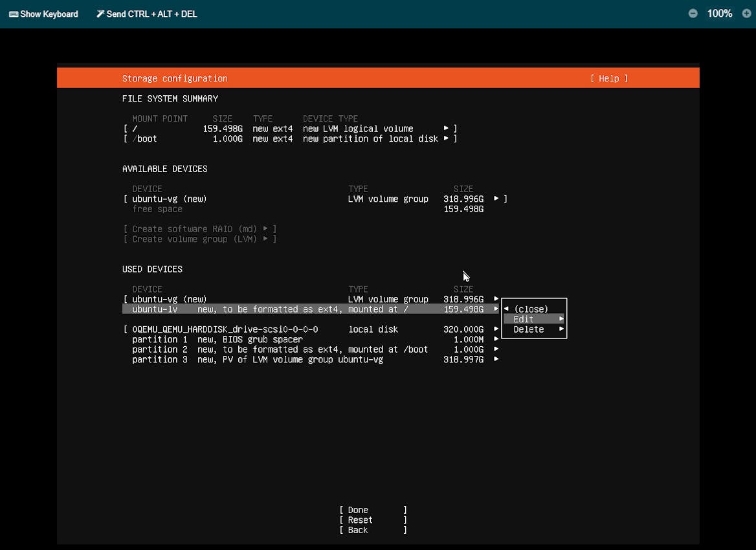Expand the QEMU harddisk local disk options

pyautogui.click(x=496, y=329)
